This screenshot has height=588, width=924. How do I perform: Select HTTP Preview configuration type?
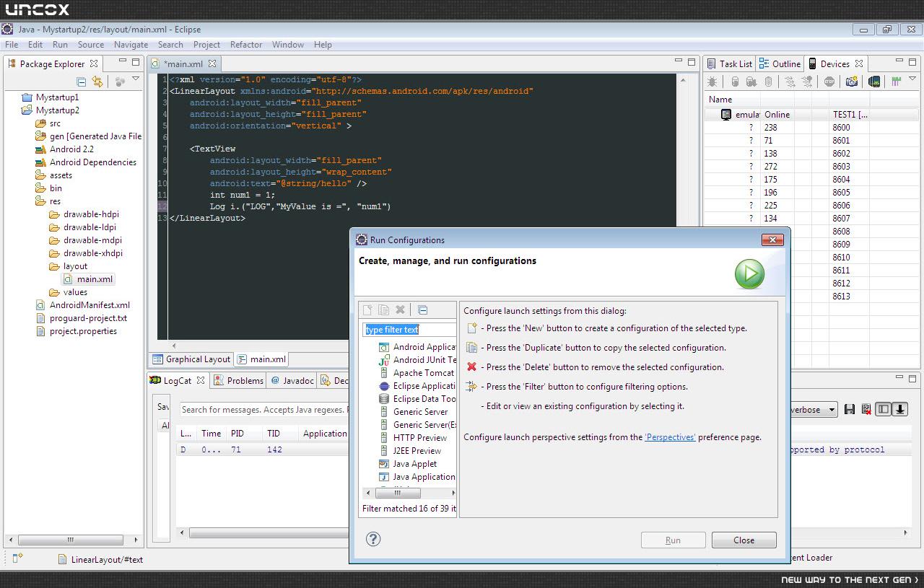tap(414, 437)
